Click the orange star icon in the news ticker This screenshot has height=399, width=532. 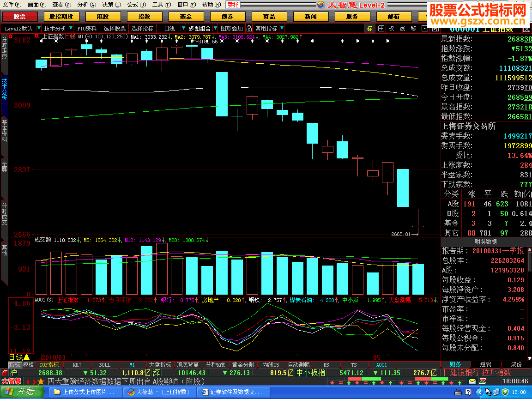(41, 381)
